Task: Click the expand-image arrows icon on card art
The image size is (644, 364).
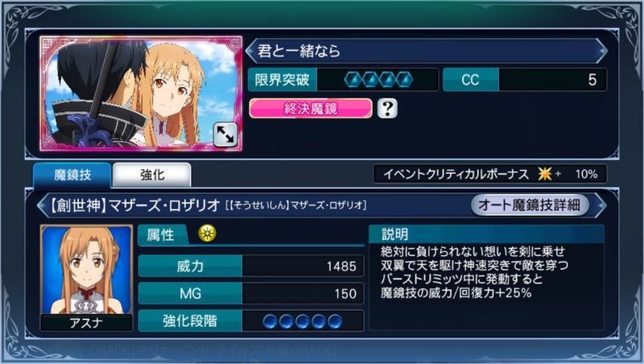Action: pyautogui.click(x=225, y=134)
